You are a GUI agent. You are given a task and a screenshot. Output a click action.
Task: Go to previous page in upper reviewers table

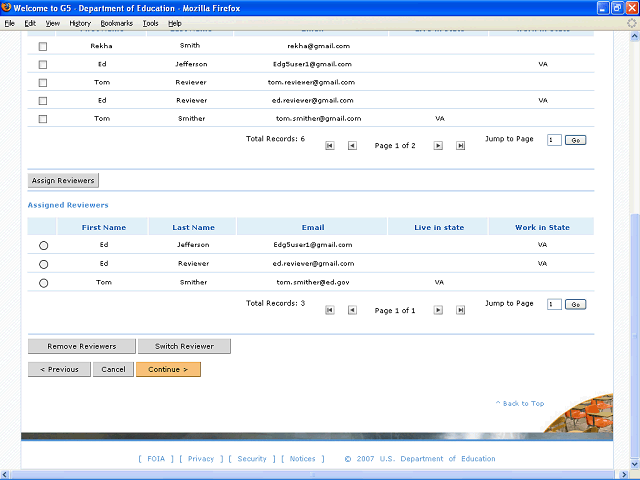(x=352, y=145)
